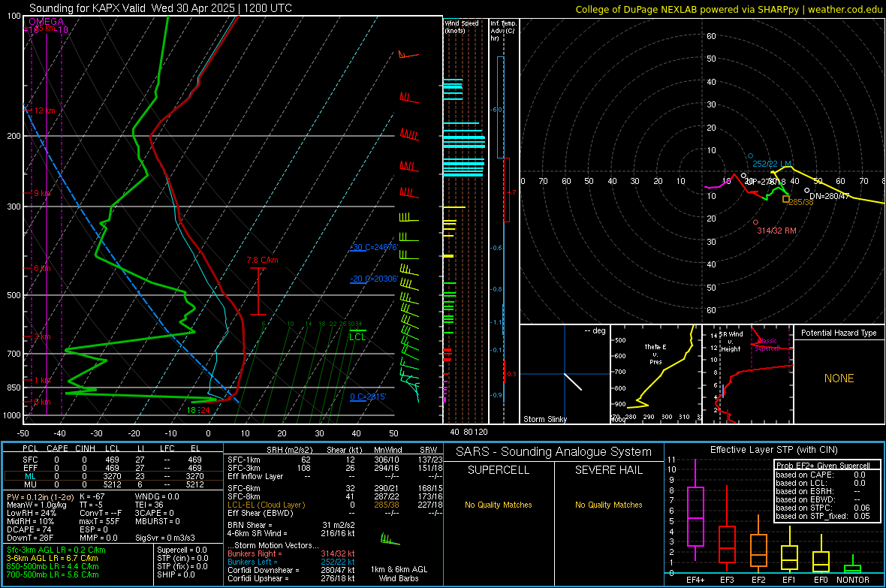The width and height of the screenshot is (886, 588).
Task: Click 'No Quality Matches' under SUPERCELL
Action: point(499,505)
